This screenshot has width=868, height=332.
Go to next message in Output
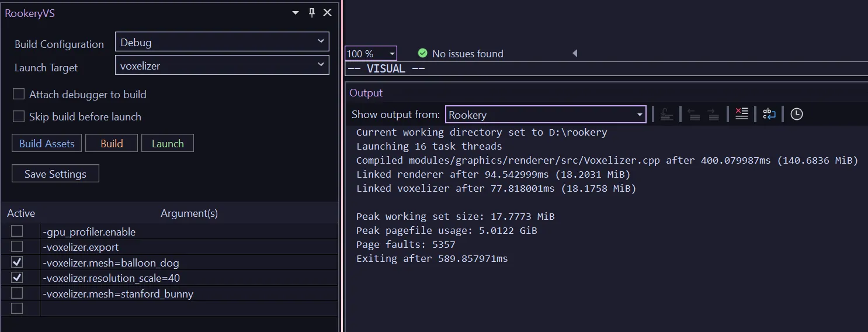(713, 115)
